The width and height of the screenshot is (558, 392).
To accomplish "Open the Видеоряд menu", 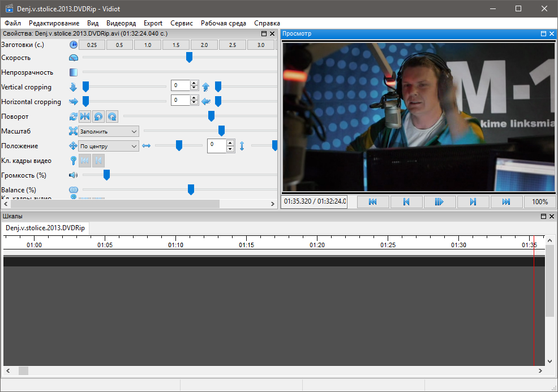I will [x=121, y=23].
